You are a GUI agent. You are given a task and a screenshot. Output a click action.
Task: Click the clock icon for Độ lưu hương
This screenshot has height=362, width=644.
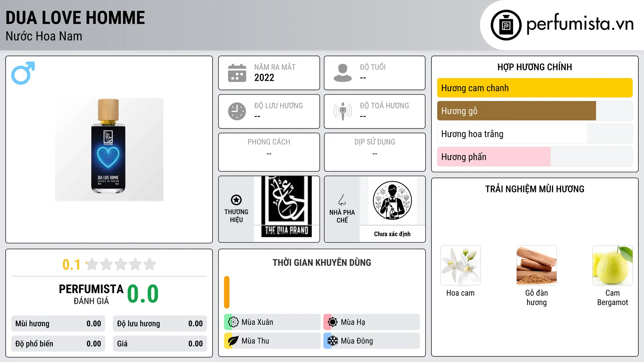tap(237, 111)
